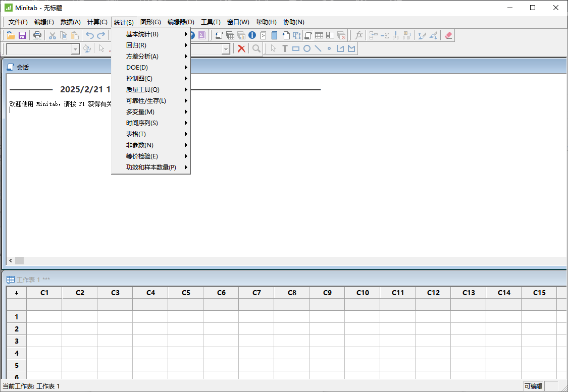Viewport: 568px width, 392px height.
Task: Open the 功效和样本数量(P) menu entry
Action: pos(151,167)
